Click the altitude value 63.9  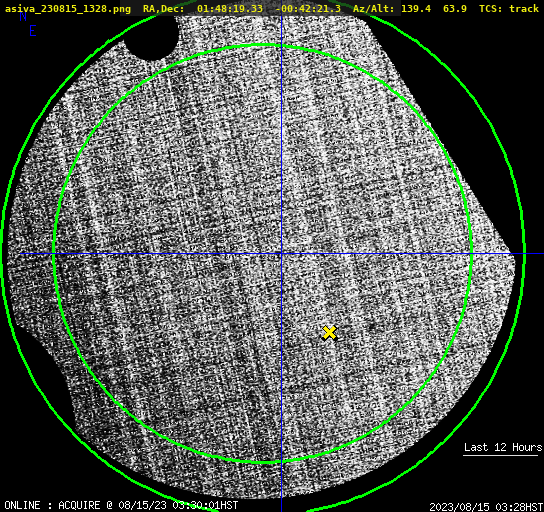click(455, 8)
